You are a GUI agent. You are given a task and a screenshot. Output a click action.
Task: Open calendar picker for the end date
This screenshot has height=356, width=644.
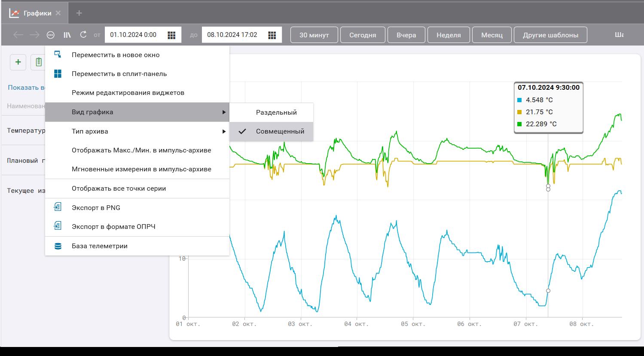[x=272, y=35]
